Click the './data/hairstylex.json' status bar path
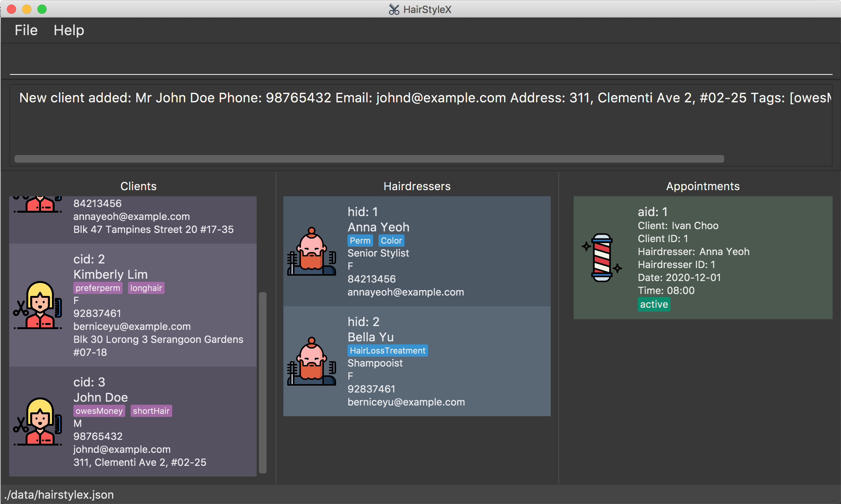This screenshot has height=504, width=841. (59, 495)
